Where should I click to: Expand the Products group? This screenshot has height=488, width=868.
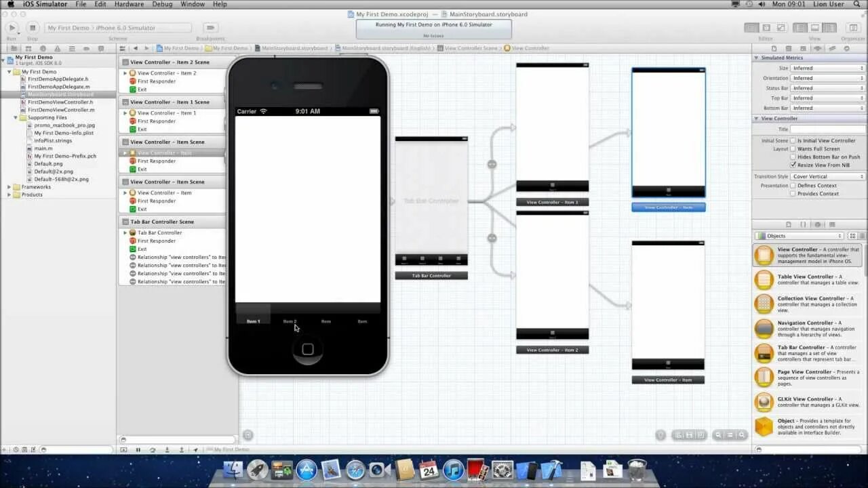(x=9, y=195)
